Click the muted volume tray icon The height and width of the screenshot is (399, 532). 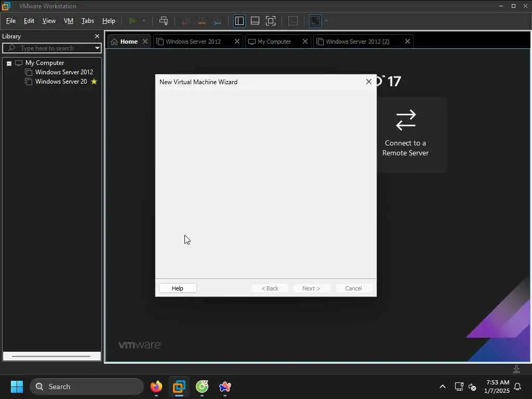472,387
